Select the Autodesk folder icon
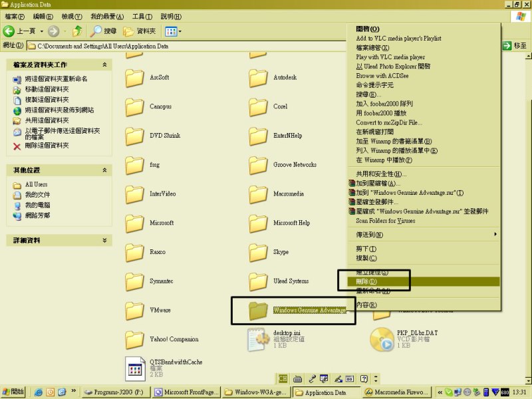This screenshot has width=532, height=399. (258, 78)
